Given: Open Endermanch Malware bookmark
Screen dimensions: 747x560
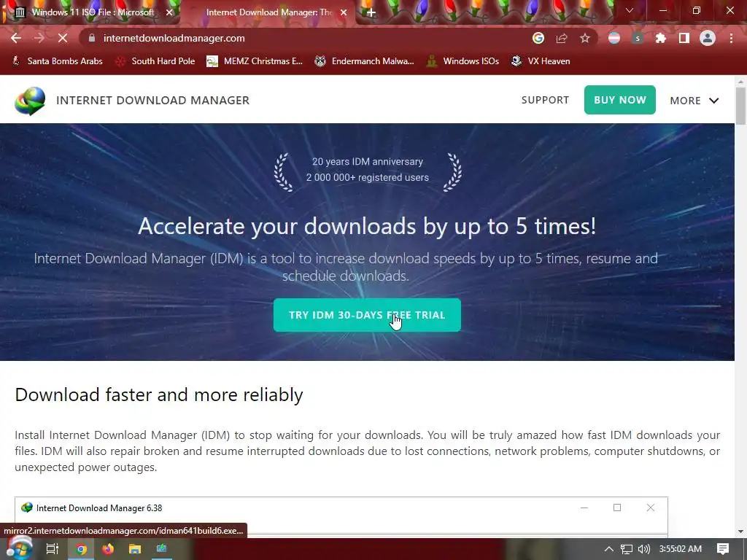Looking at the screenshot, I should (365, 61).
